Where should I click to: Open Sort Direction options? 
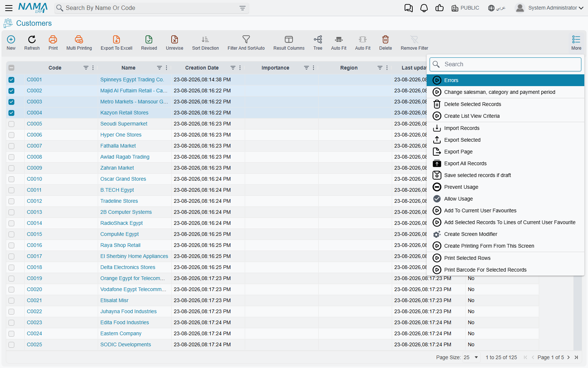(x=205, y=43)
